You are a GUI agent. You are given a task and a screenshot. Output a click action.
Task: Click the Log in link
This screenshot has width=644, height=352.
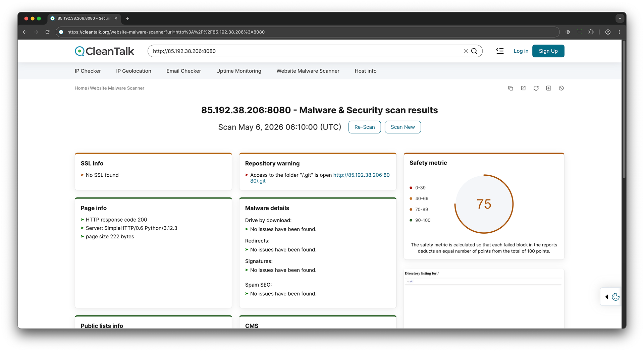point(521,51)
